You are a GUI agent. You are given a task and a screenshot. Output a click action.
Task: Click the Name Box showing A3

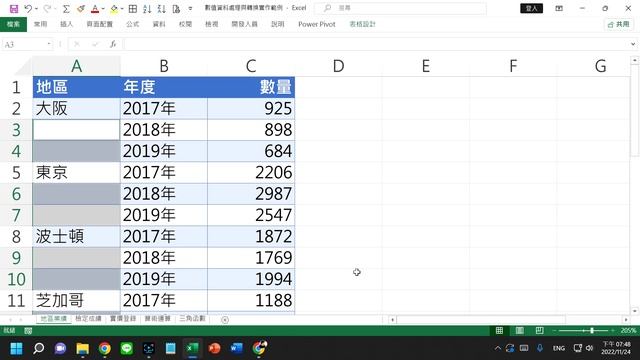pyautogui.click(x=24, y=44)
